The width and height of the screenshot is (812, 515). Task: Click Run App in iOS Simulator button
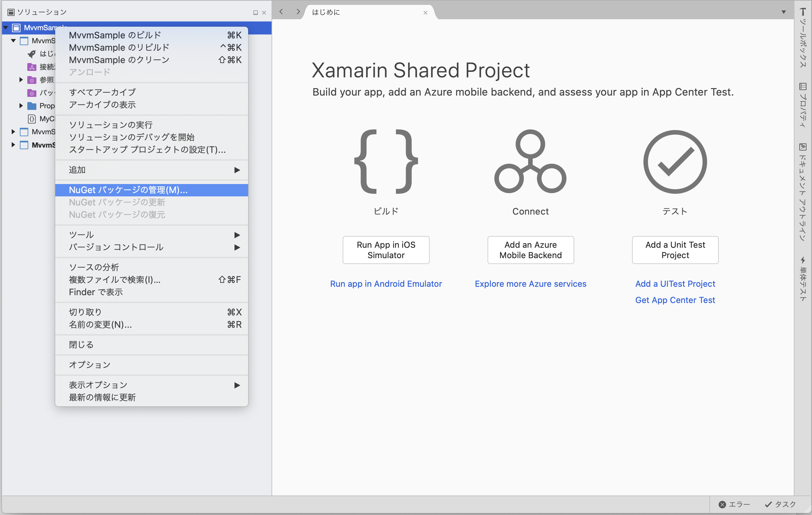pyautogui.click(x=386, y=250)
